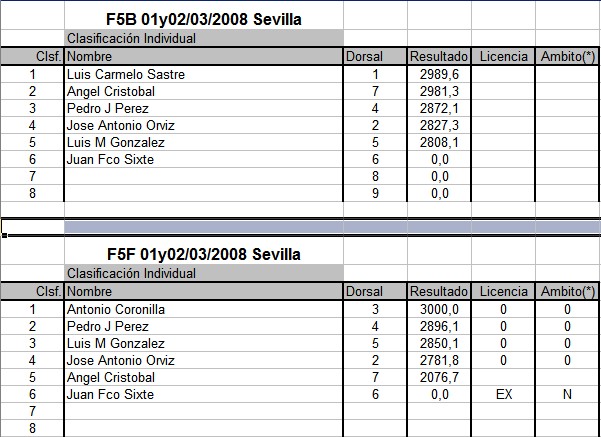Select the Resultado header in the F5B table

pyautogui.click(x=439, y=57)
